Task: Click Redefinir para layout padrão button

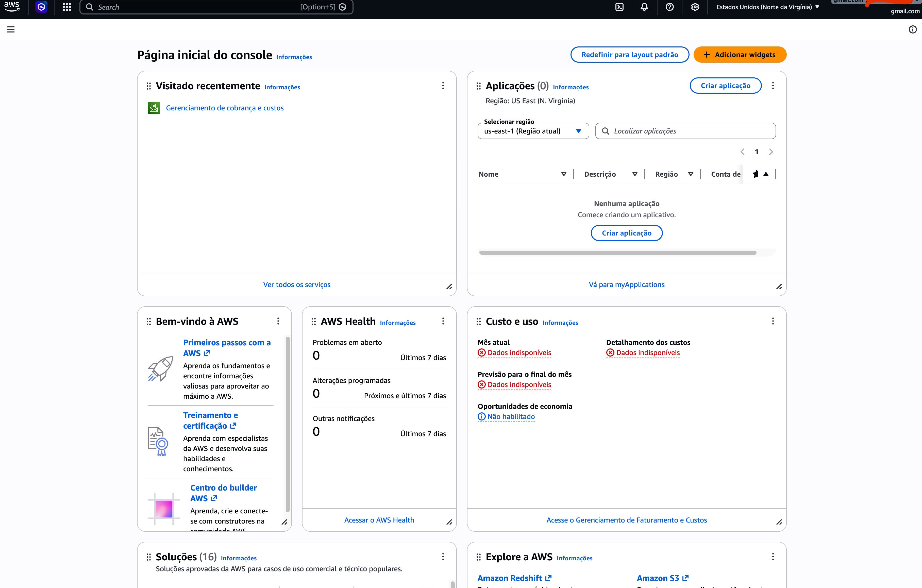Action: (x=629, y=55)
